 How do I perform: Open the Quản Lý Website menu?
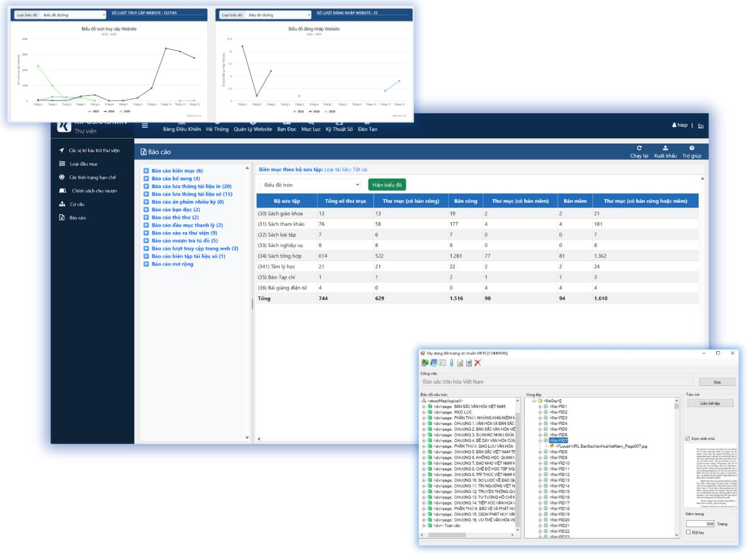(253, 129)
